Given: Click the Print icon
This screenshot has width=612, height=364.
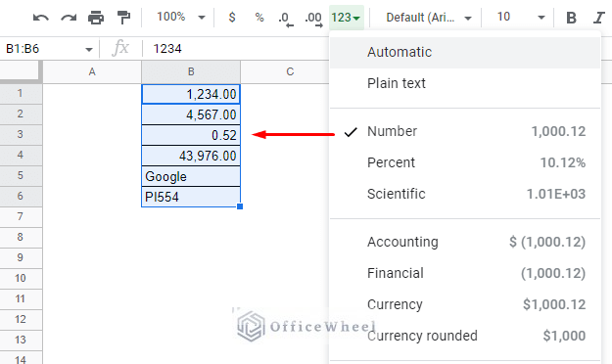Looking at the screenshot, I should pos(96,18).
